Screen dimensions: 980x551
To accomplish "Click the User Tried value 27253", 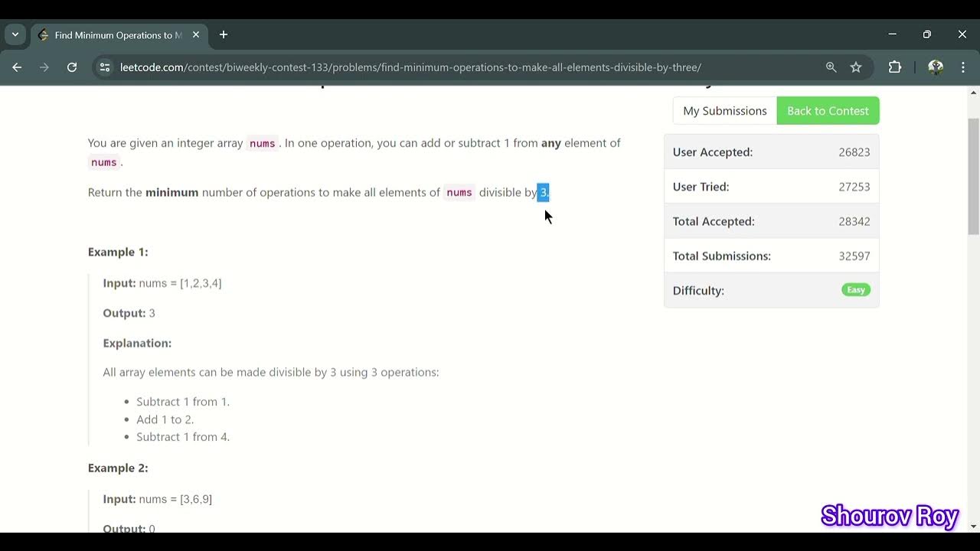I will point(854,187).
